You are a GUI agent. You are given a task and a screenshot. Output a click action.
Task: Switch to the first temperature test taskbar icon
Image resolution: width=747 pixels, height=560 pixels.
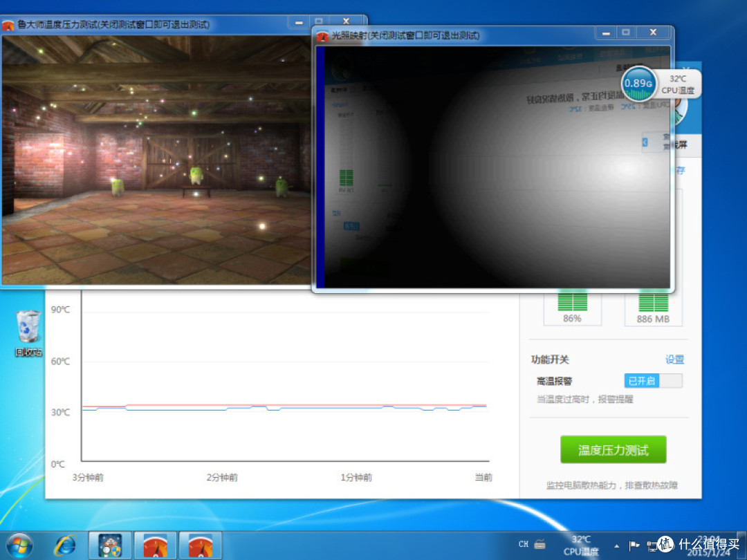pyautogui.click(x=156, y=545)
